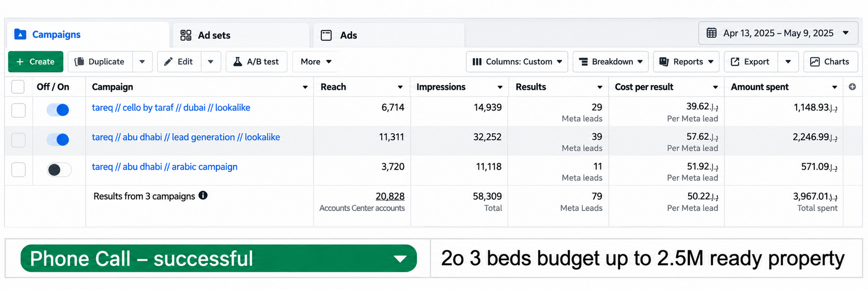Click the Edit pencil icon
Screen dimensions: 868x289
click(x=168, y=61)
